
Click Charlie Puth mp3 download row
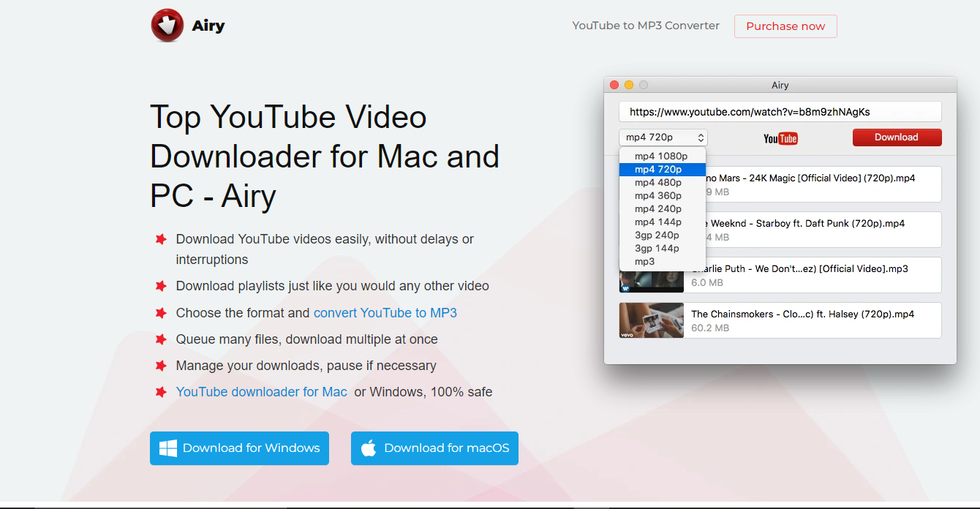(x=780, y=275)
